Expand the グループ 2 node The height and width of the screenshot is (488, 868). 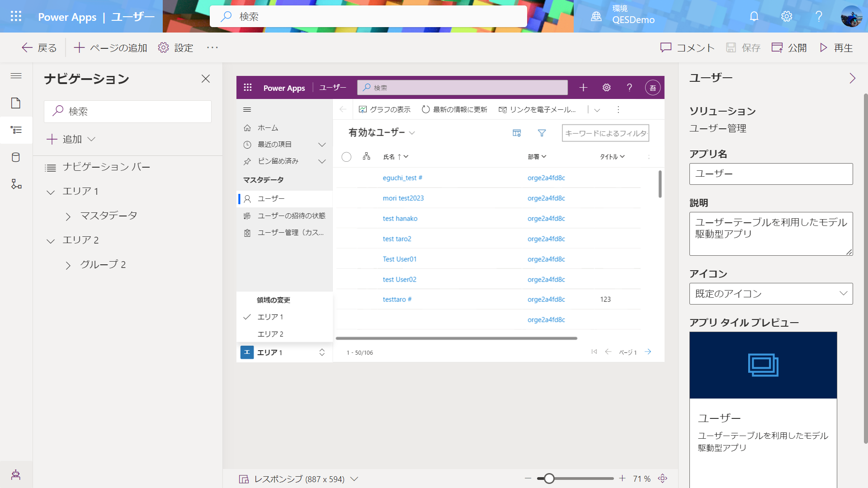pyautogui.click(x=68, y=265)
